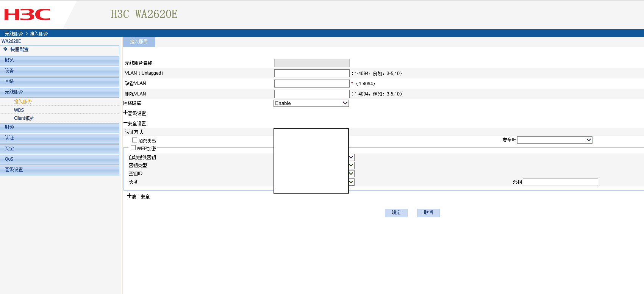
Task: Click the 确定 button
Action: pos(396,213)
